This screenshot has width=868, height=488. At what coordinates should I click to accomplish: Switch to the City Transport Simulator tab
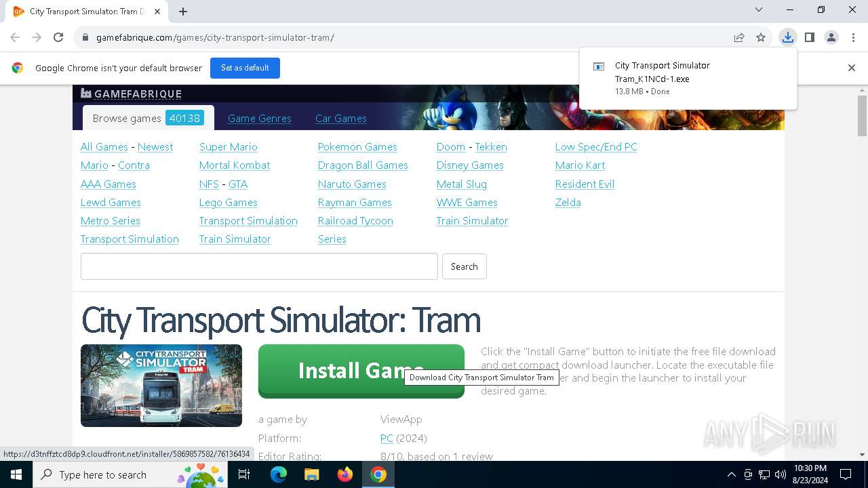coord(87,12)
